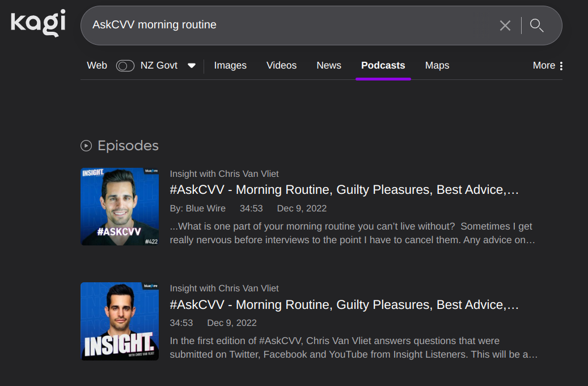Open second #AskCVV Morning Routine episode title
Viewport: 588px width, 386px height.
point(344,305)
